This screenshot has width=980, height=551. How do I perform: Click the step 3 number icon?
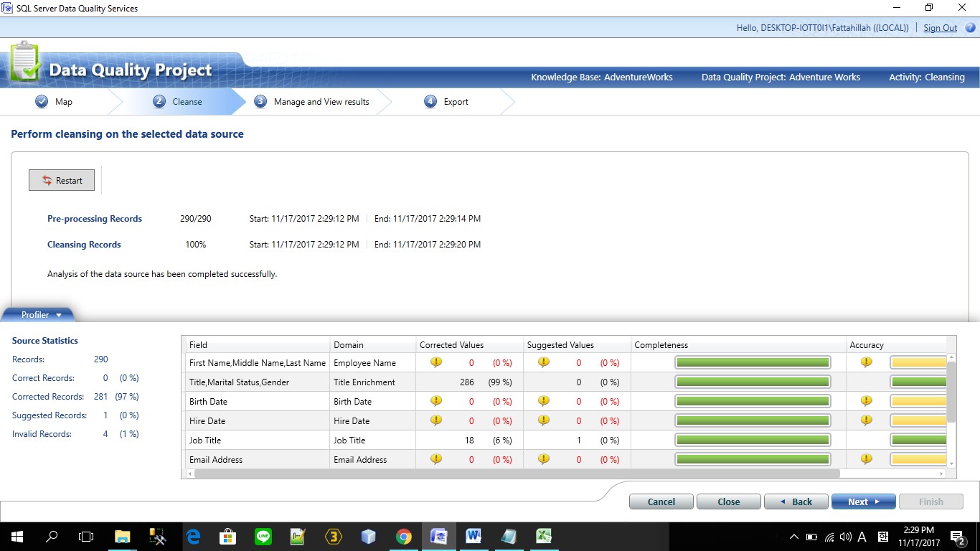pyautogui.click(x=260, y=102)
